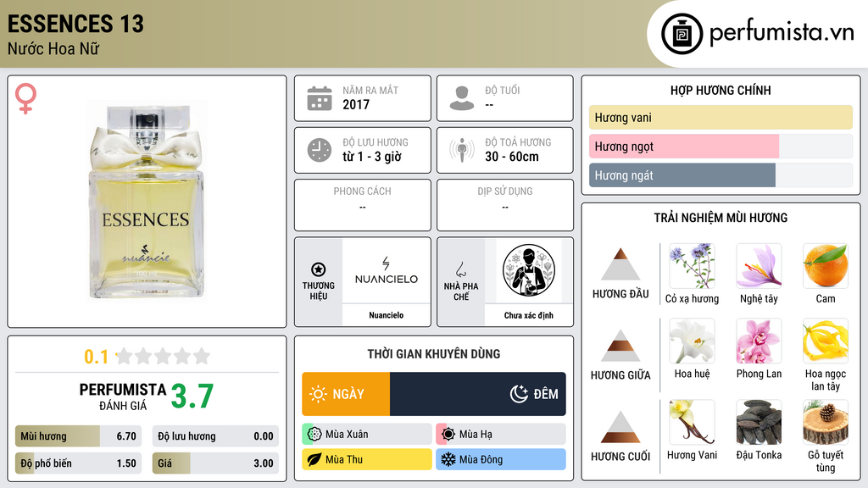The width and height of the screenshot is (868, 488).
Task: Click the Độ lưu hương 0.00 rating bar
Action: coord(215,436)
